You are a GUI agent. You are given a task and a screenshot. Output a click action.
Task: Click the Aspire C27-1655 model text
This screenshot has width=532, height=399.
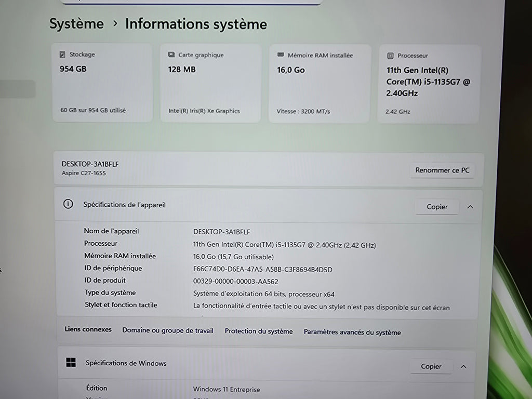(84, 173)
